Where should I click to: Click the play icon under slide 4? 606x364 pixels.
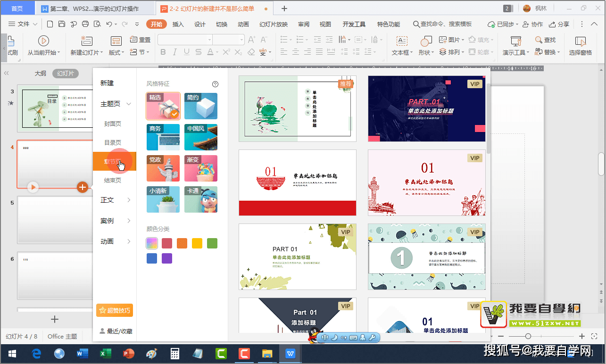pyautogui.click(x=33, y=187)
